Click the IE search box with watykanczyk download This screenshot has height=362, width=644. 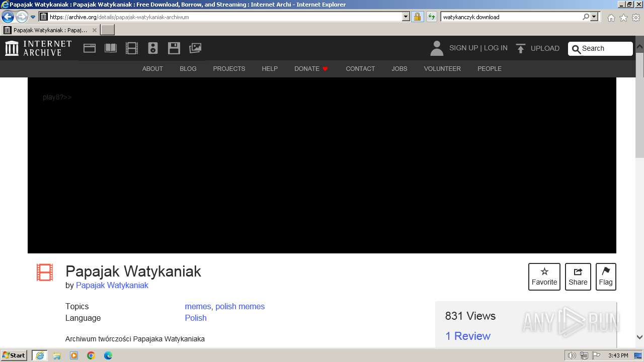(x=511, y=17)
